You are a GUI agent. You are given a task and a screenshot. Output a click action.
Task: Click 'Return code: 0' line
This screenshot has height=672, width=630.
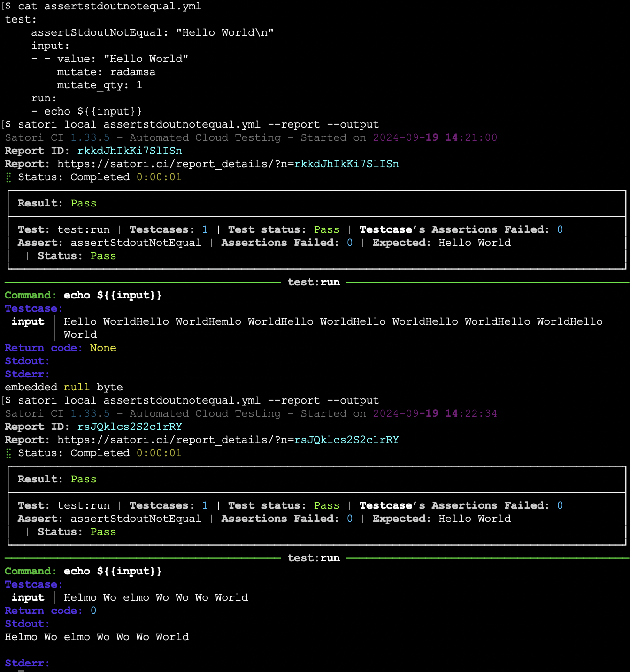(51, 611)
